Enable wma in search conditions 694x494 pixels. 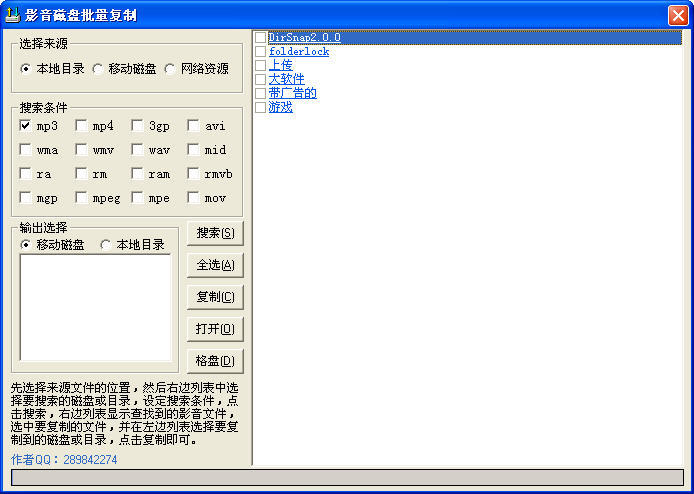click(26, 150)
